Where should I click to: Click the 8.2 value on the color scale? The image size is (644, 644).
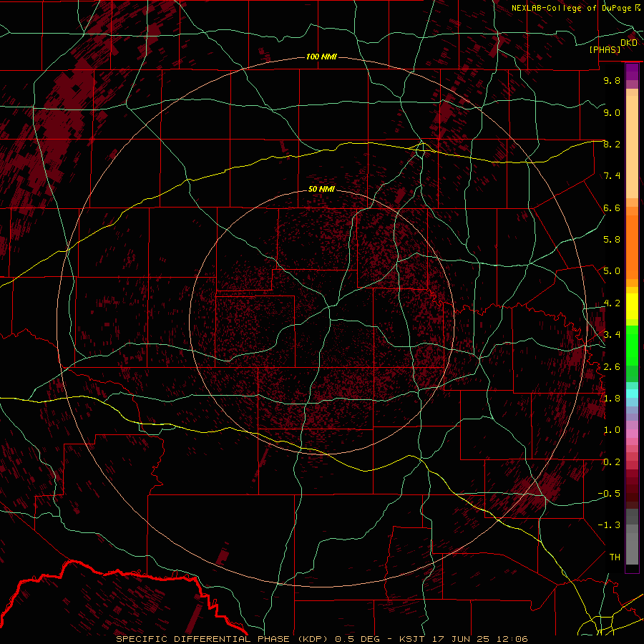point(612,144)
